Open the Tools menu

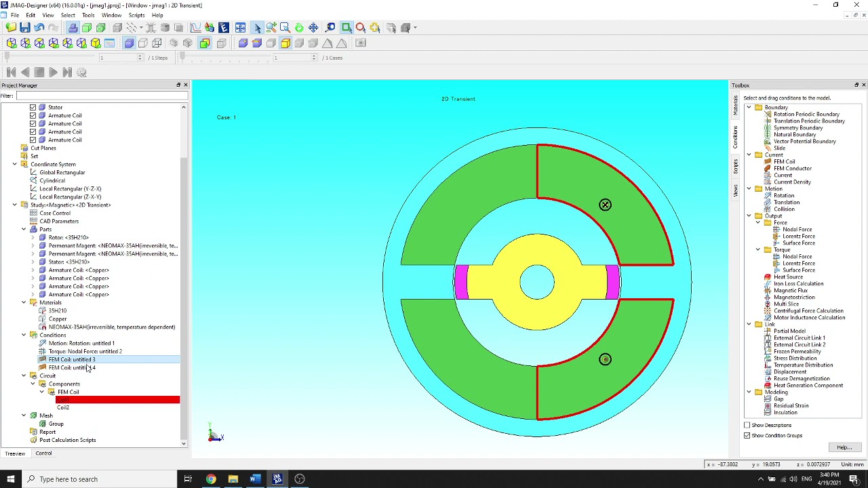click(88, 15)
